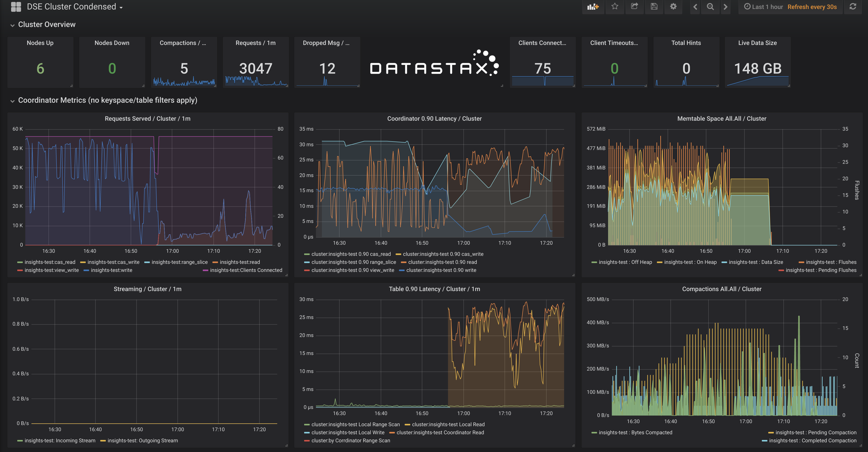
Task: Zoom out the time range
Action: pyautogui.click(x=710, y=7)
